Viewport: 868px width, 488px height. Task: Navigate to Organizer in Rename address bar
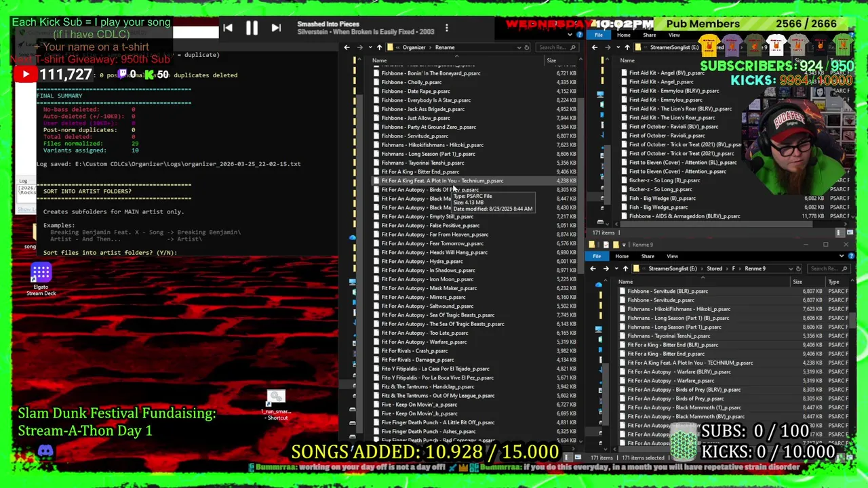click(414, 47)
